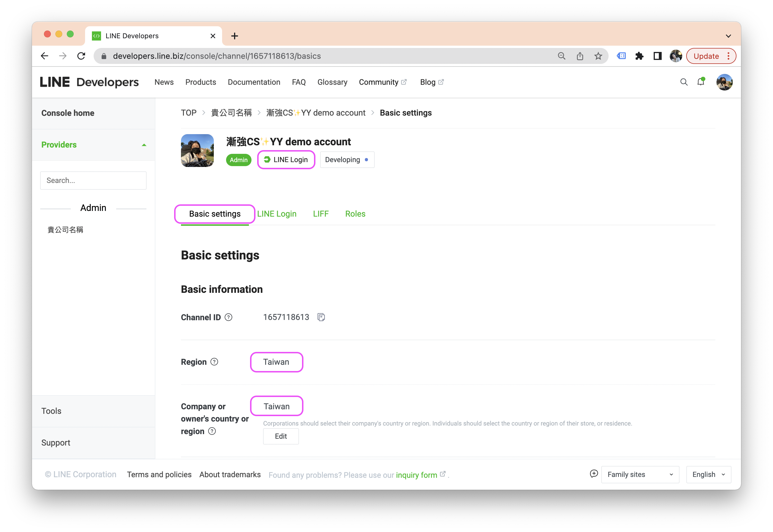Open the blue extension icon in toolbar
773x532 pixels.
pos(621,56)
